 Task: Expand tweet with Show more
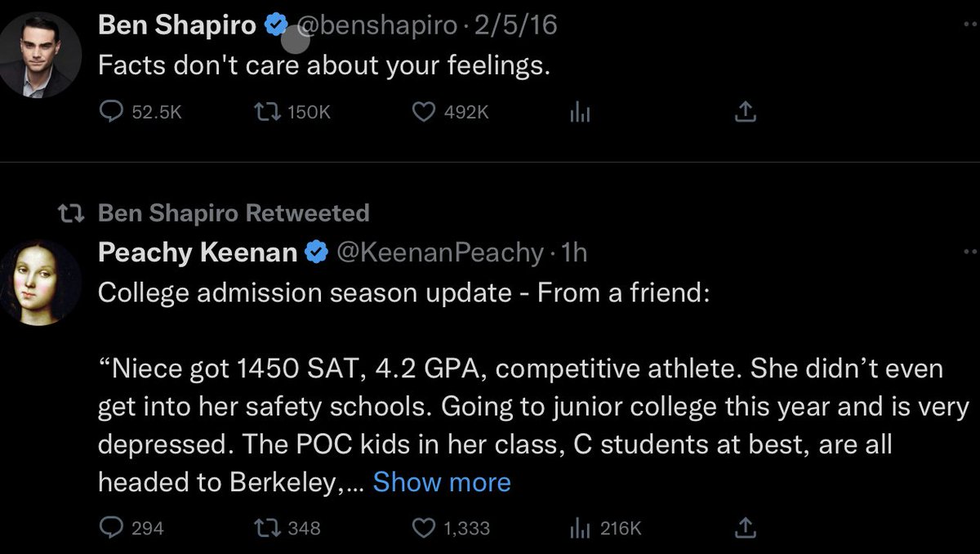point(442,482)
